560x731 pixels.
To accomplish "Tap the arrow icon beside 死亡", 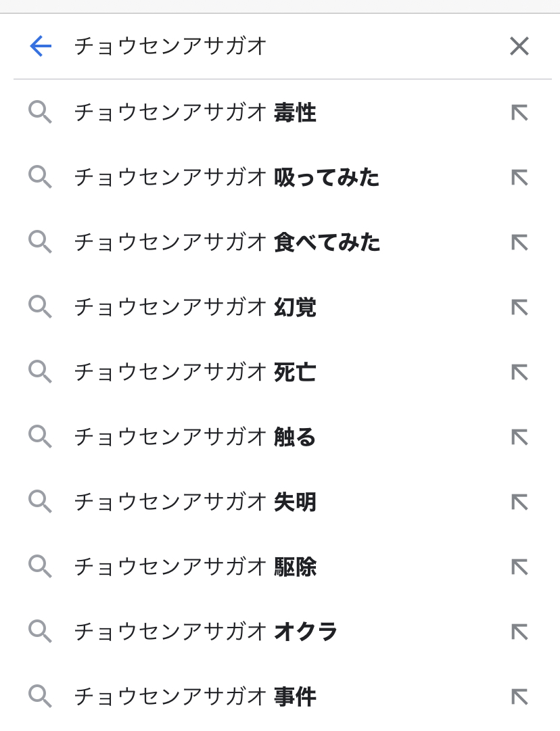I will tap(519, 372).
